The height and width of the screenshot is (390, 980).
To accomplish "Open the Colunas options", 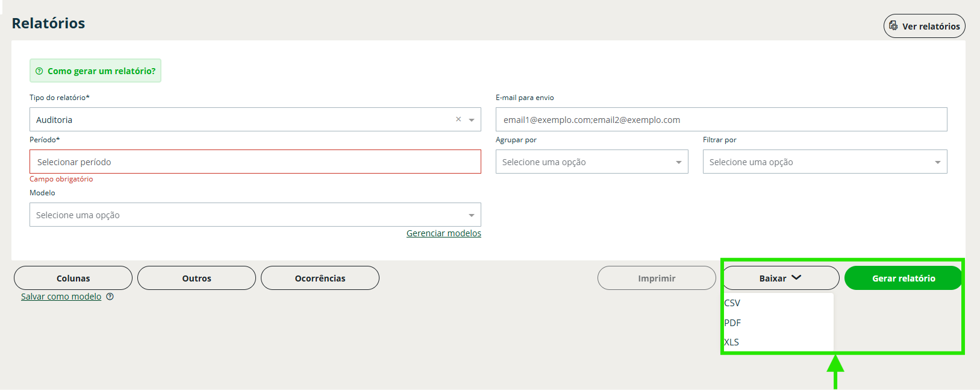I will [73, 278].
